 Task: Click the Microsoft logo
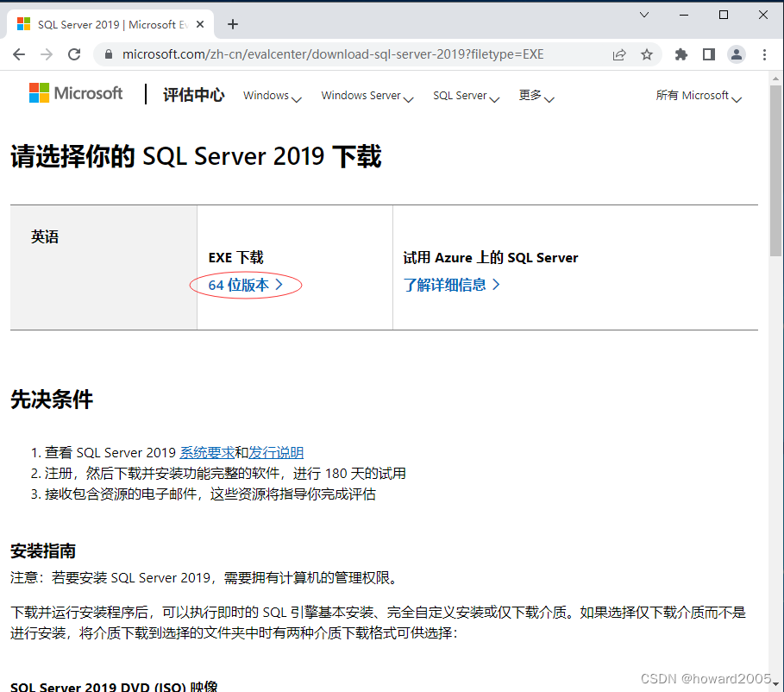point(76,93)
